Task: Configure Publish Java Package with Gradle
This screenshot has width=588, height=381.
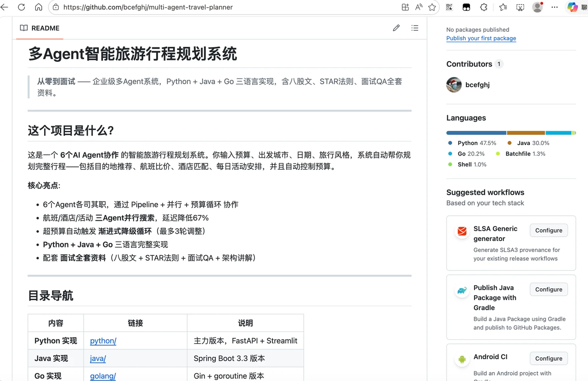Action: 548,290
